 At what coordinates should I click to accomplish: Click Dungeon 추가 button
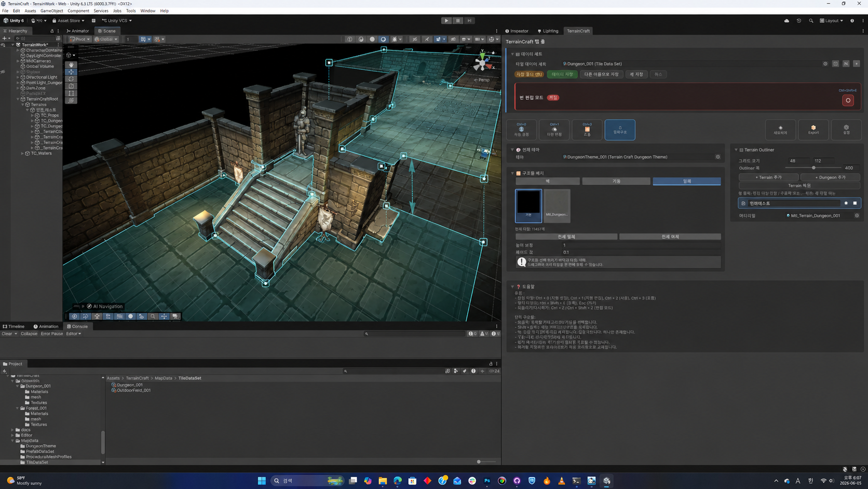[x=830, y=177]
